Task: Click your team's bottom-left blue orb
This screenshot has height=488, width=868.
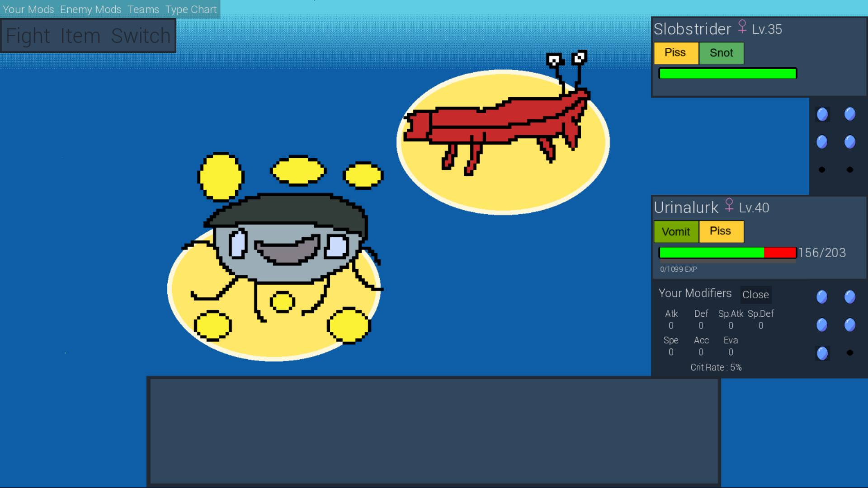Action: (x=822, y=353)
